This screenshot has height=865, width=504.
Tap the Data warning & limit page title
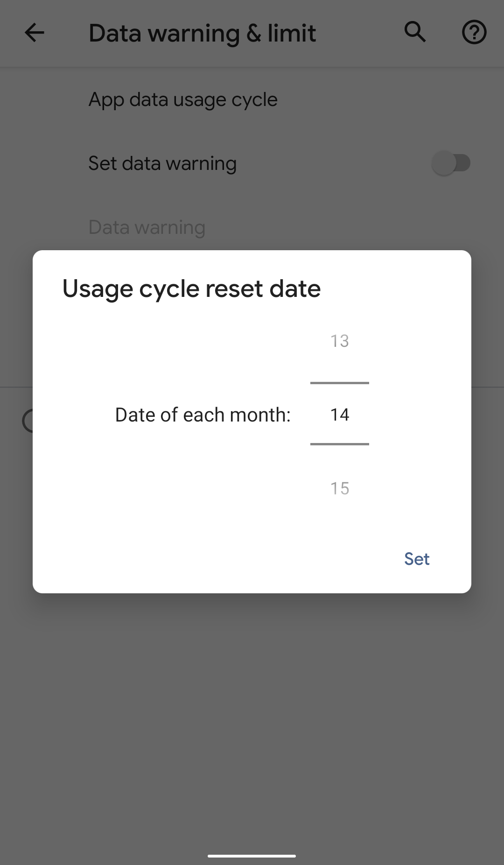click(x=202, y=33)
